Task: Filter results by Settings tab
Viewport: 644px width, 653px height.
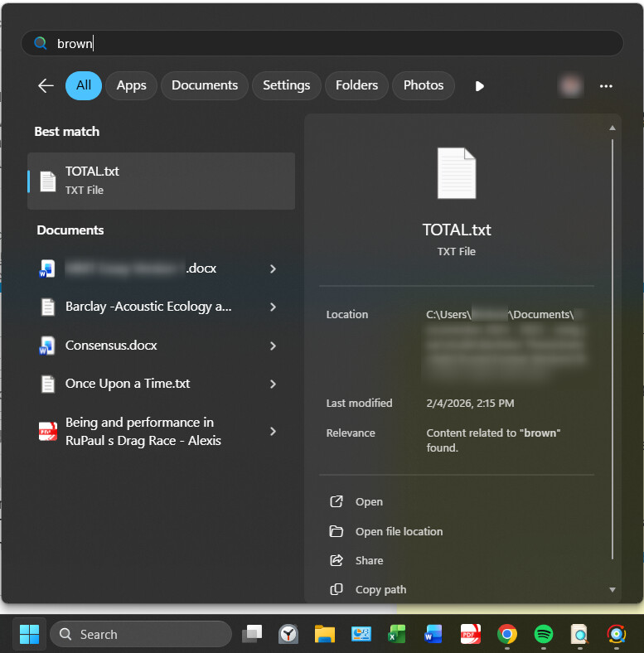Action: (x=286, y=85)
